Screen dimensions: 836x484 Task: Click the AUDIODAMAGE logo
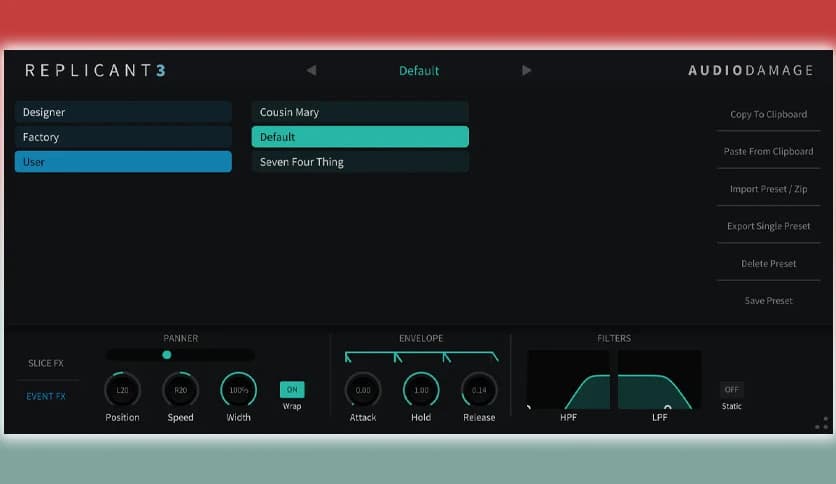click(751, 70)
